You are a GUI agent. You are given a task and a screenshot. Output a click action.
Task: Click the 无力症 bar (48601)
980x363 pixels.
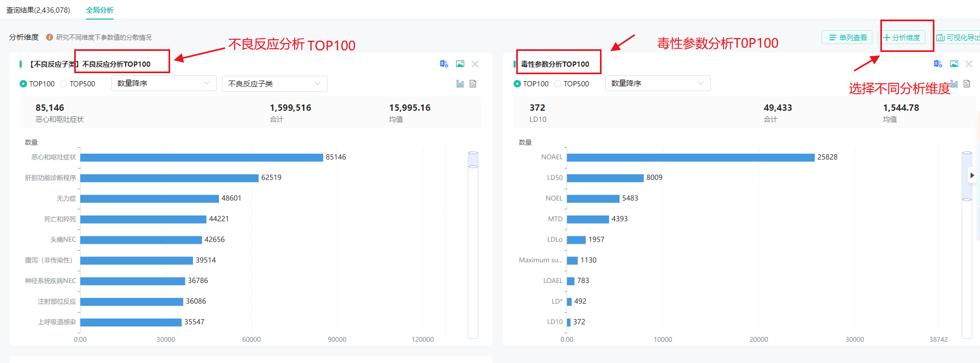(149, 199)
